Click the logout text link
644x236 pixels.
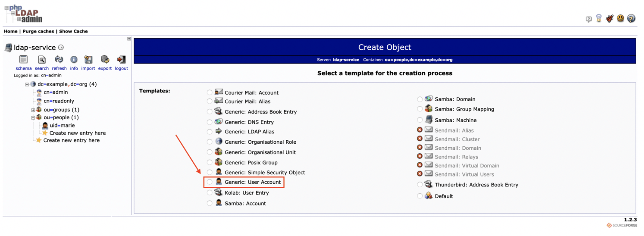pos(121,68)
